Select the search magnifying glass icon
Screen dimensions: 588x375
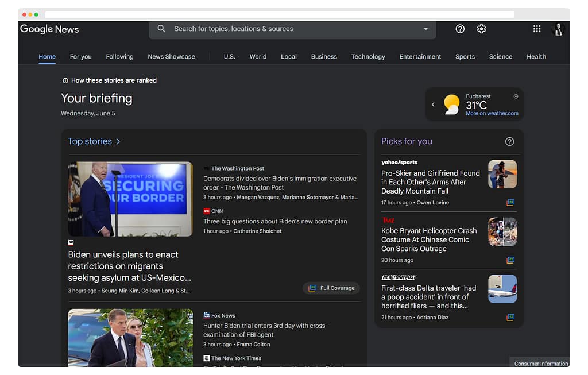coord(161,29)
